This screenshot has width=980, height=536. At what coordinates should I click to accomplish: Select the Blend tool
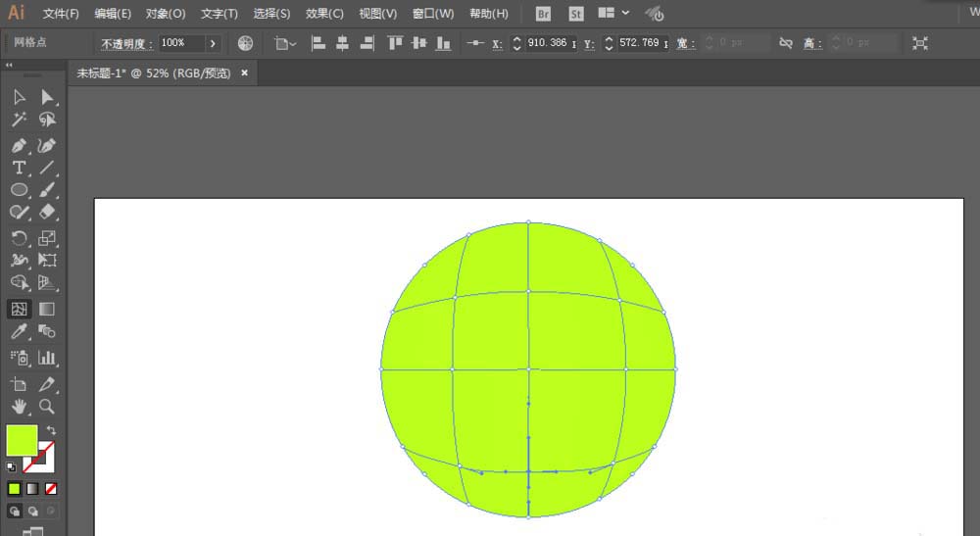tap(47, 331)
